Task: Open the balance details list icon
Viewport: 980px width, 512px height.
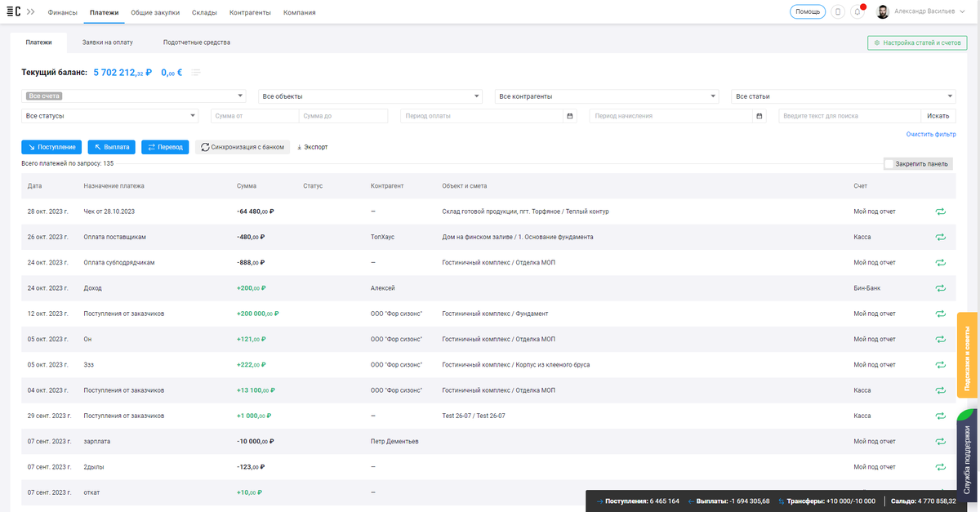Action: coord(196,73)
